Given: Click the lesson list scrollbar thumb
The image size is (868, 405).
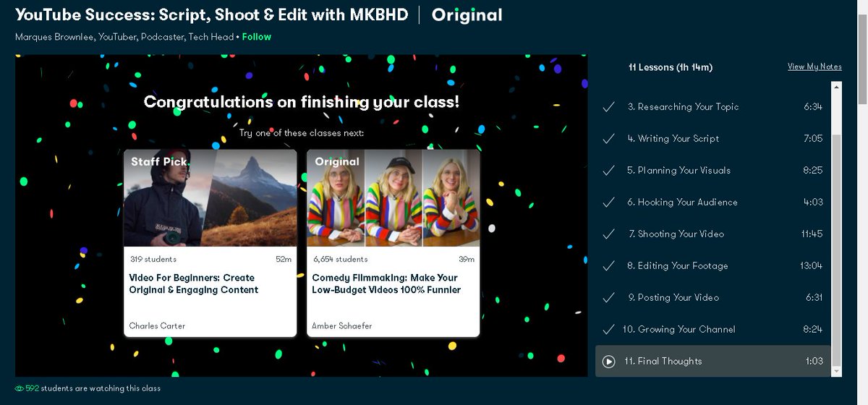Looking at the screenshot, I should click(837, 250).
